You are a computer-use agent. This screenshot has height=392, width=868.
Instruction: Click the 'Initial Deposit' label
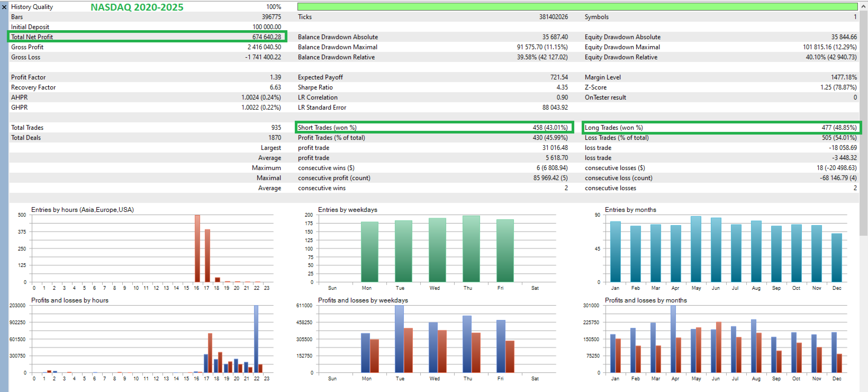[x=30, y=27]
